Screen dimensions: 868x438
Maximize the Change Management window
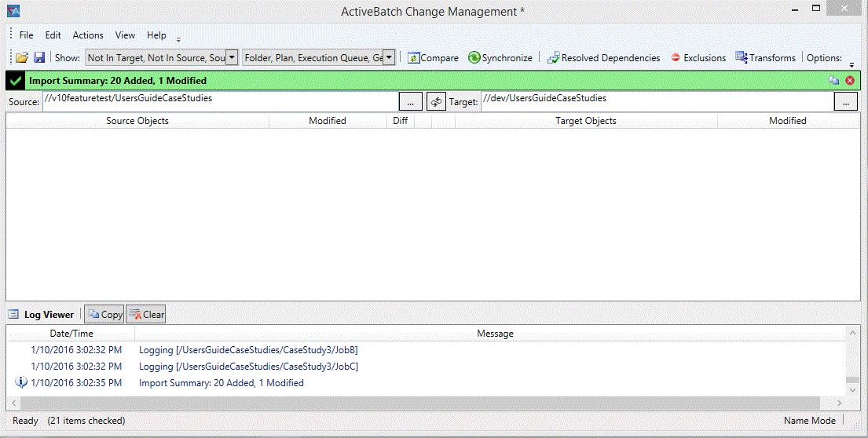(x=816, y=9)
